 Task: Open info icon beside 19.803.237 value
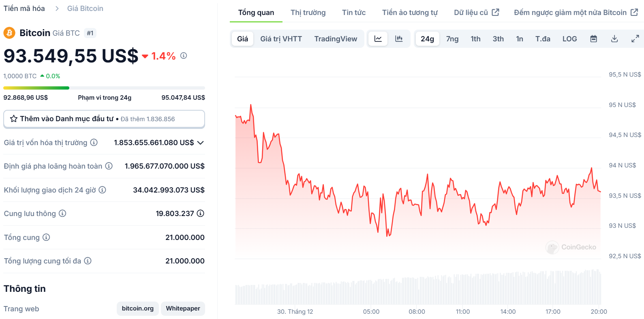click(200, 213)
